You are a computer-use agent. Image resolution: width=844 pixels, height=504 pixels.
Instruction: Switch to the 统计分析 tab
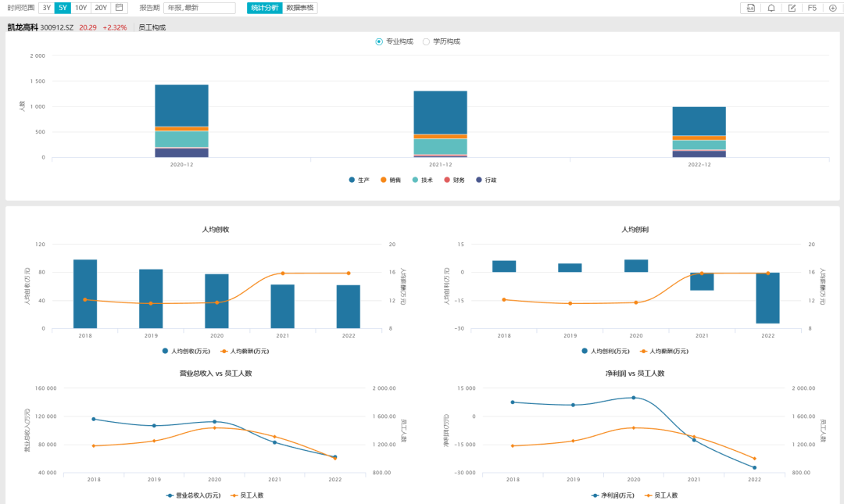[264, 8]
